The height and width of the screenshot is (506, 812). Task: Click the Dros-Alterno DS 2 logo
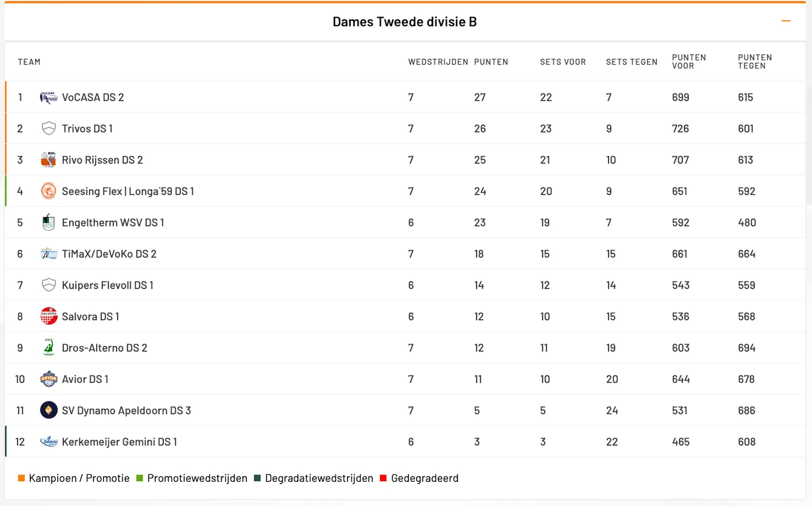[48, 347]
